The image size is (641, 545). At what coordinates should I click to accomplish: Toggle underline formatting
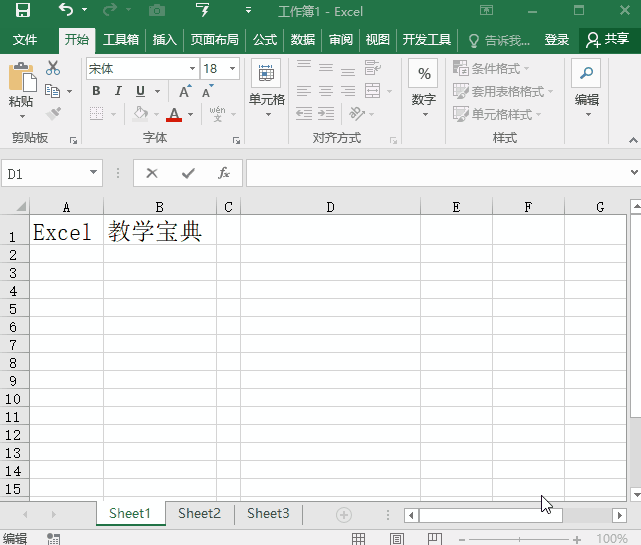click(x=140, y=91)
